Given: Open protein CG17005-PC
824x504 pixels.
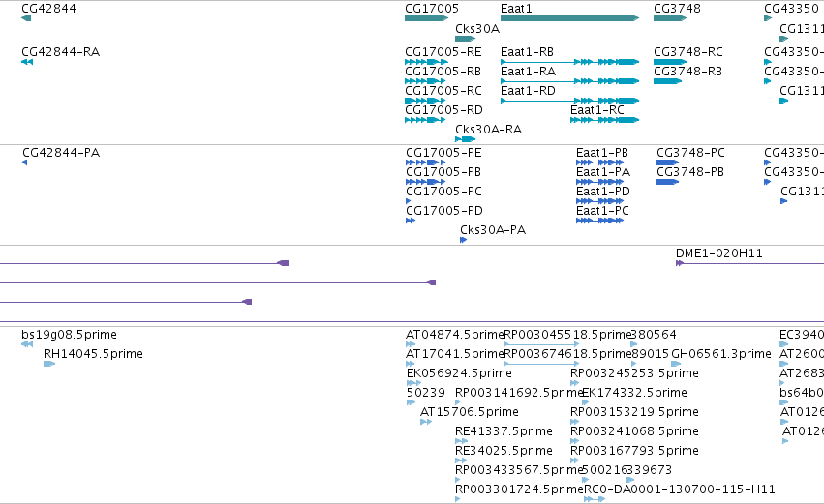Looking at the screenshot, I should pyautogui.click(x=409, y=201).
